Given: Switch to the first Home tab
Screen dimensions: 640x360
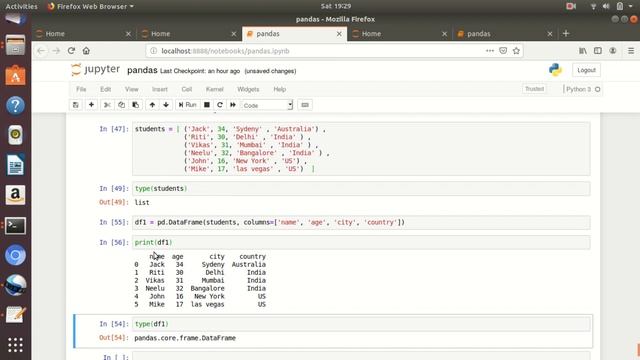Looking at the screenshot, I should 84,34.
